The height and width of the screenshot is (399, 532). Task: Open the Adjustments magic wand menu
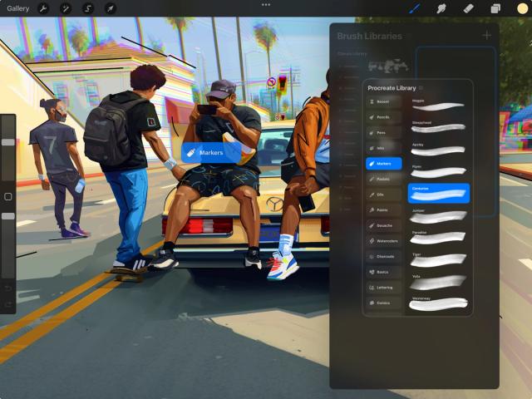[65, 8]
